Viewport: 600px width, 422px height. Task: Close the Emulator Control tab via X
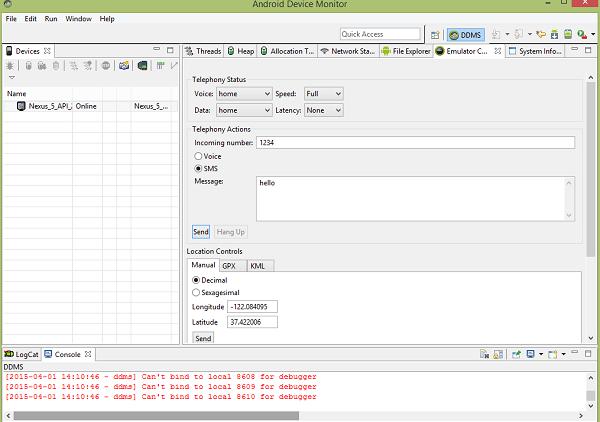point(498,51)
